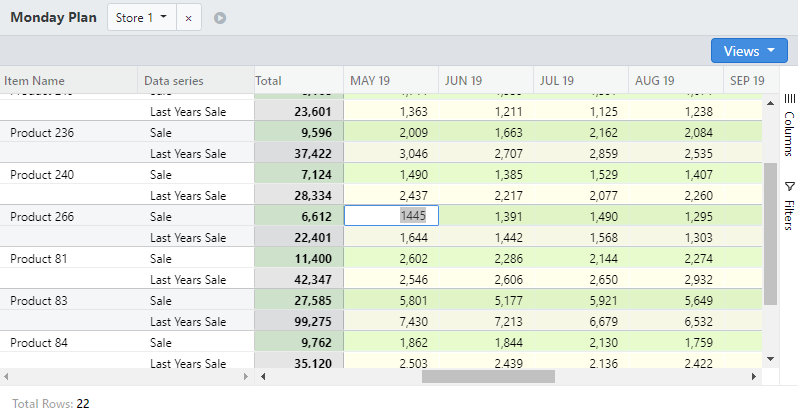Select the MAY 19 column header
798x413 pixels.
369,81
